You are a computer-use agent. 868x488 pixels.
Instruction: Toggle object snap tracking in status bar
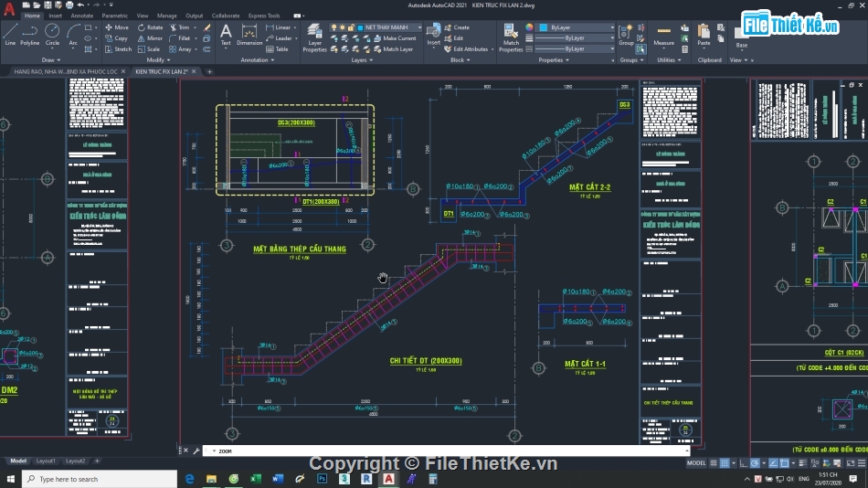774,463
